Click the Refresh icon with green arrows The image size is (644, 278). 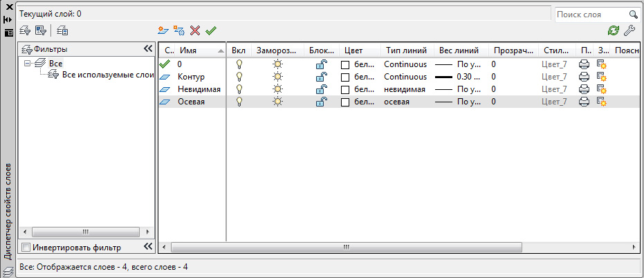click(613, 30)
